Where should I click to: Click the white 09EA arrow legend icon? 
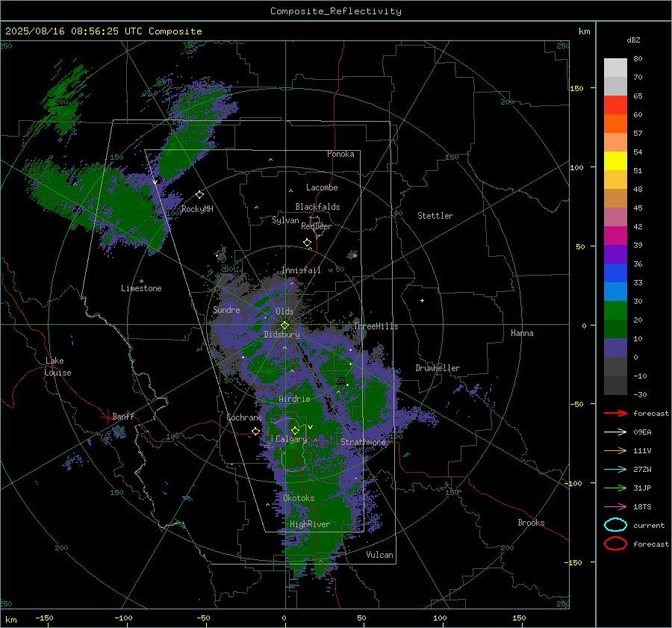tap(615, 432)
